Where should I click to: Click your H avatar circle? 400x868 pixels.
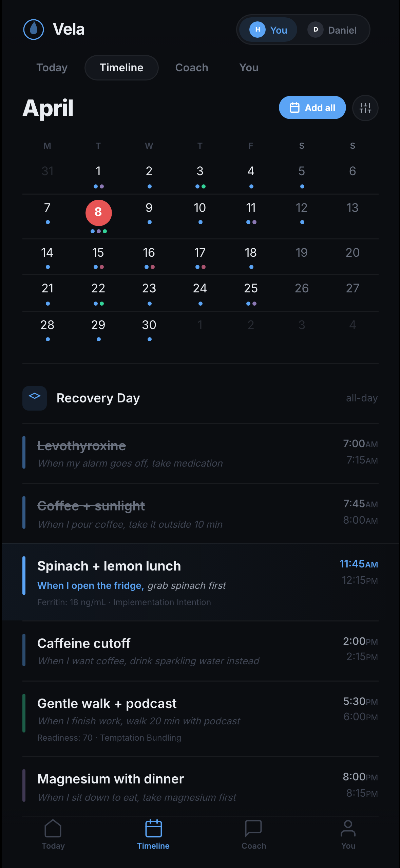tap(258, 30)
